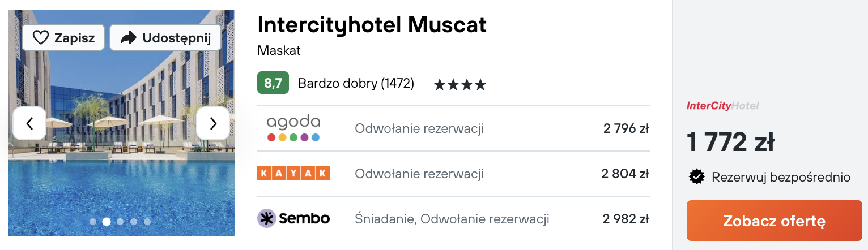Screen dimensions: 868x250
Task: Show the next hotel photo
Action: (x=213, y=123)
